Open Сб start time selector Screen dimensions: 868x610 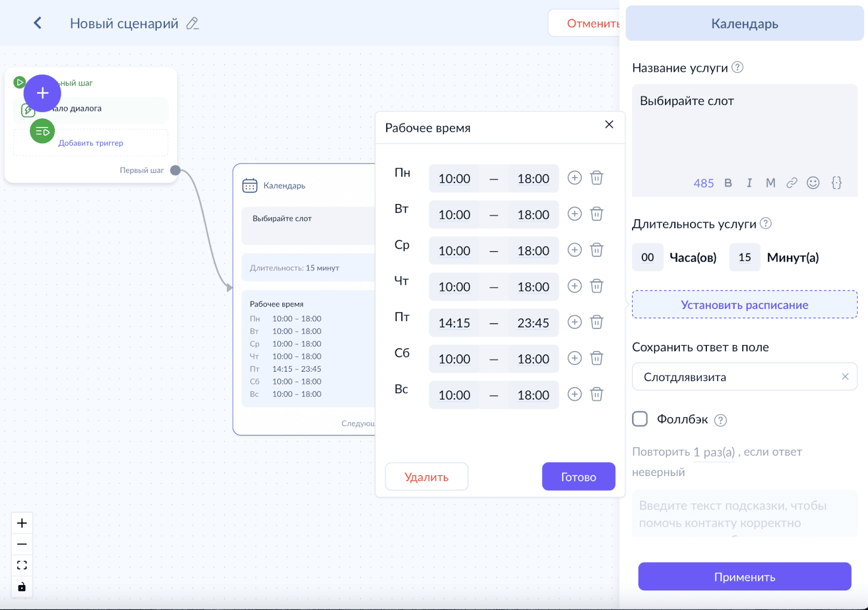[x=455, y=359]
